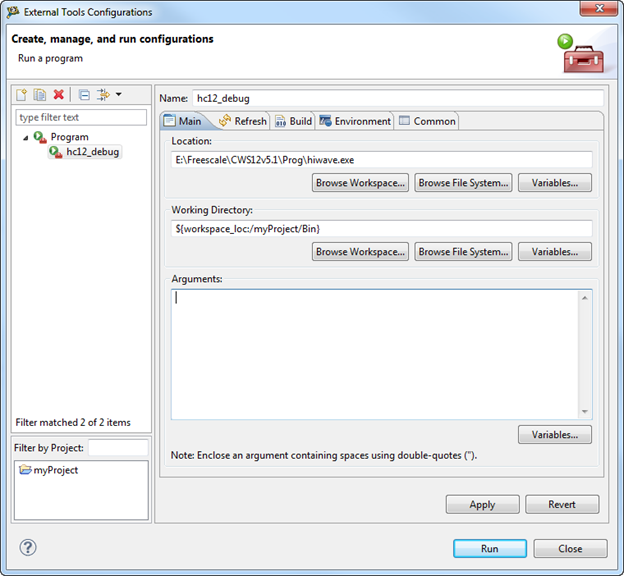Click Variables button under Working Directory
The image size is (624, 576).
point(555,252)
